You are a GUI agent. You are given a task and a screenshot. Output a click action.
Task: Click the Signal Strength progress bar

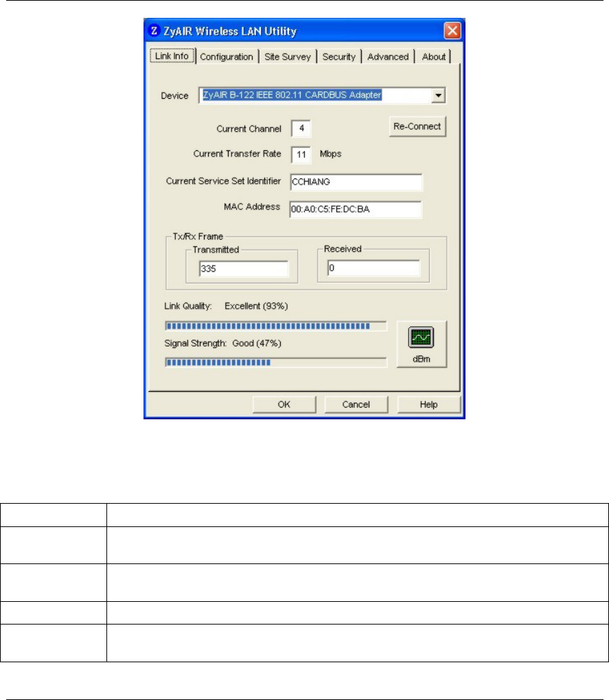(x=275, y=362)
